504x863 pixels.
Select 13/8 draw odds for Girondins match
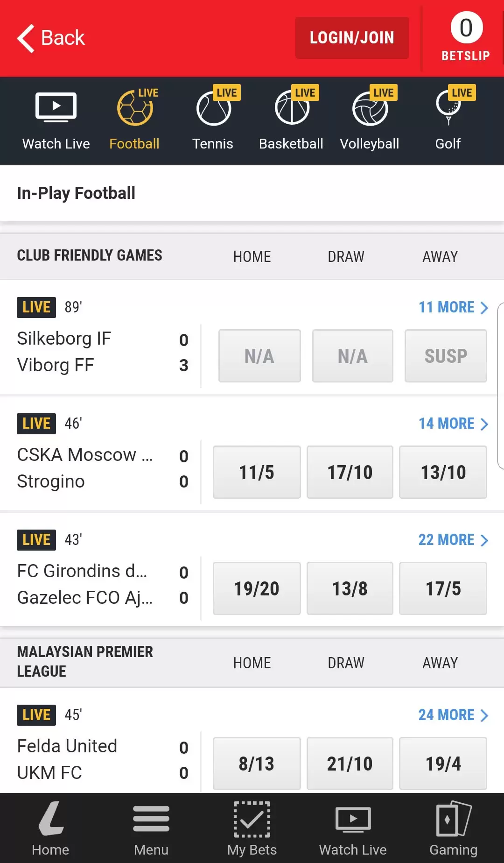(350, 588)
